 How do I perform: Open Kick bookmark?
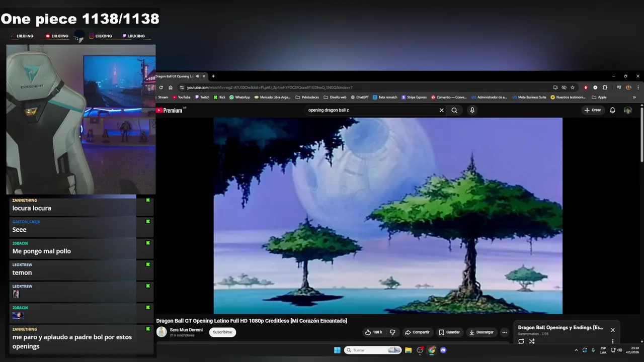point(219,97)
